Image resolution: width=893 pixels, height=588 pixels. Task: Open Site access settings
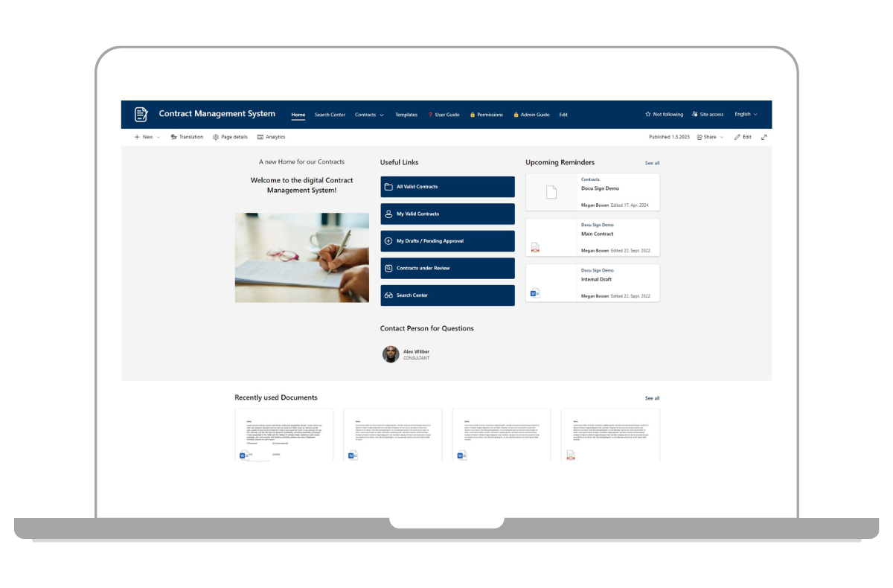click(x=708, y=115)
